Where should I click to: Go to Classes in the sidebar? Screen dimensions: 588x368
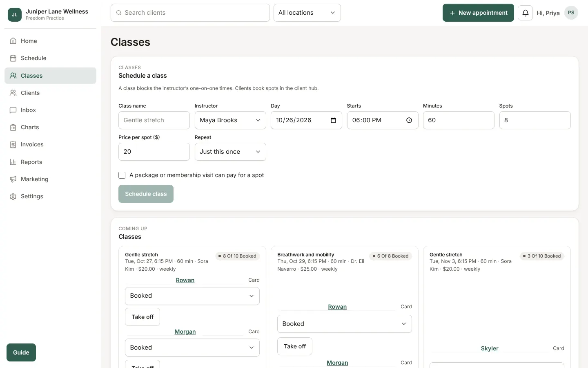point(51,76)
